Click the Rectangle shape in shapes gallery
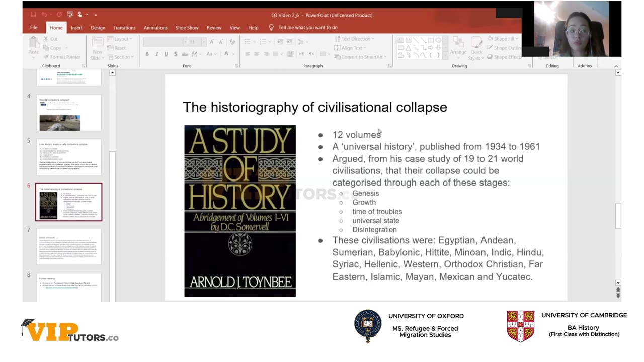The width and height of the screenshot is (644, 362). (x=431, y=40)
